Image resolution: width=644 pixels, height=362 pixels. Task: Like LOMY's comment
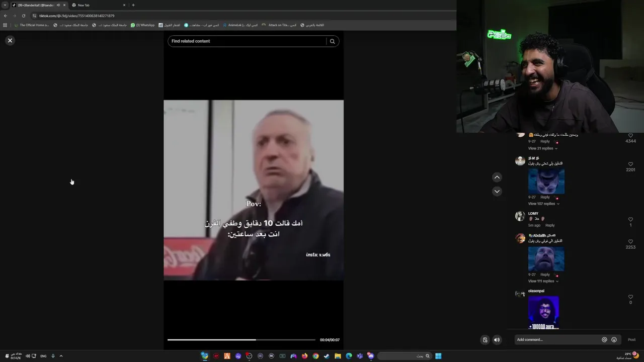point(630,220)
